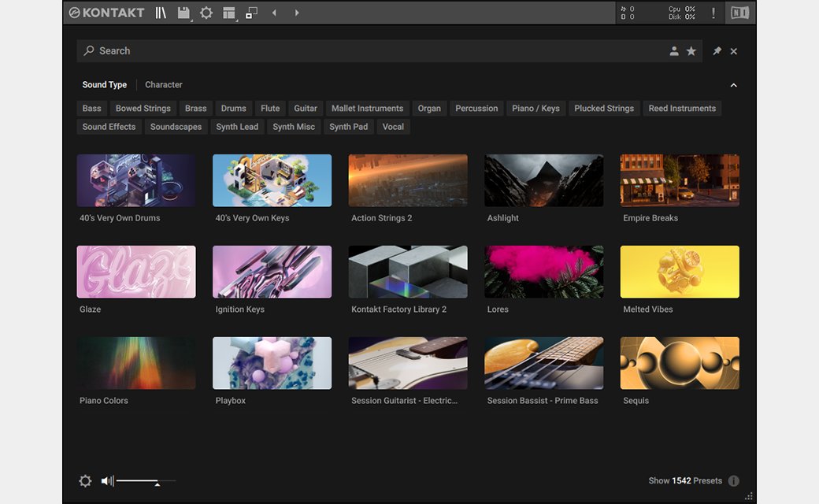Filter by Bass tag
The height and width of the screenshot is (504, 819).
91,109
